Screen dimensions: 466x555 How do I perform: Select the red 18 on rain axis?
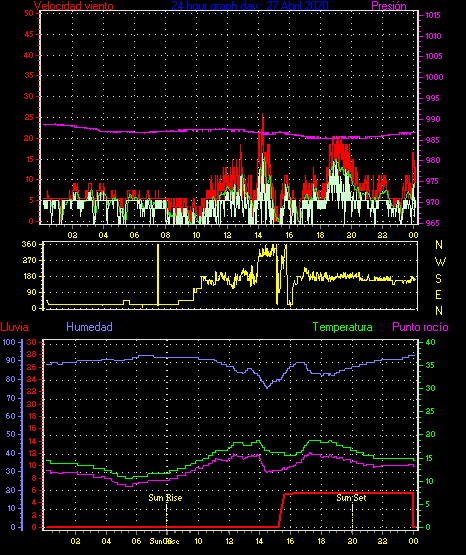(31, 416)
